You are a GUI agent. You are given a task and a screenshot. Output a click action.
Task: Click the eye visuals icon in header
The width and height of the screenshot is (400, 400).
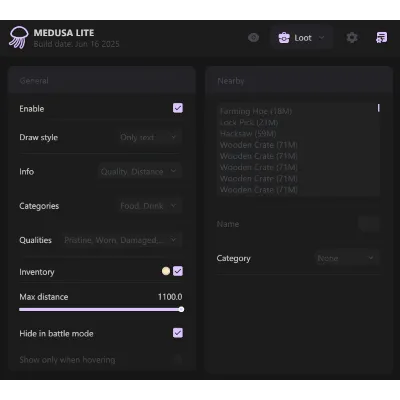[253, 38]
